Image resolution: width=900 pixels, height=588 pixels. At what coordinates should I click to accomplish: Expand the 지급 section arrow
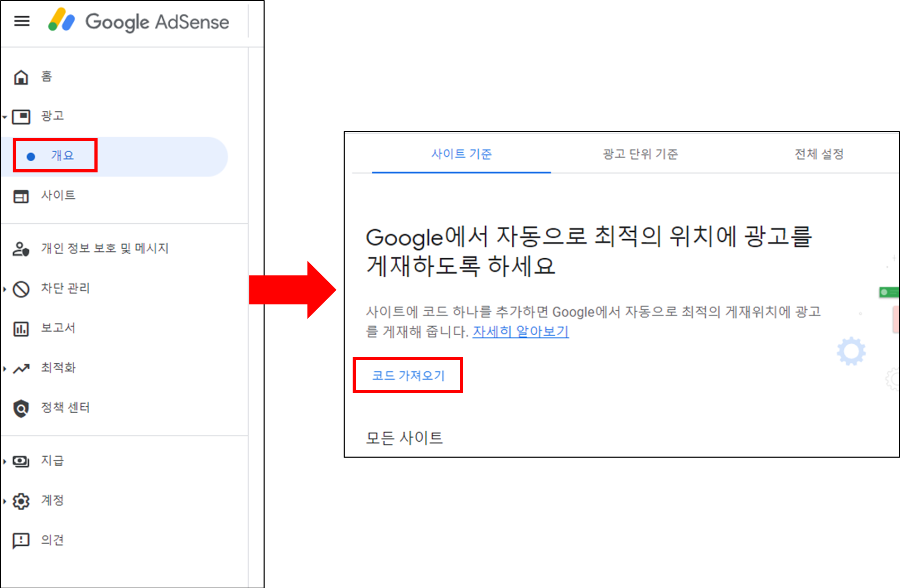[x=5, y=461]
